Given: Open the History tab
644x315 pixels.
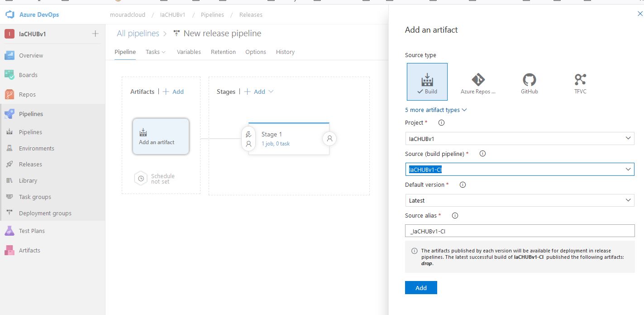Looking at the screenshot, I should point(285,52).
